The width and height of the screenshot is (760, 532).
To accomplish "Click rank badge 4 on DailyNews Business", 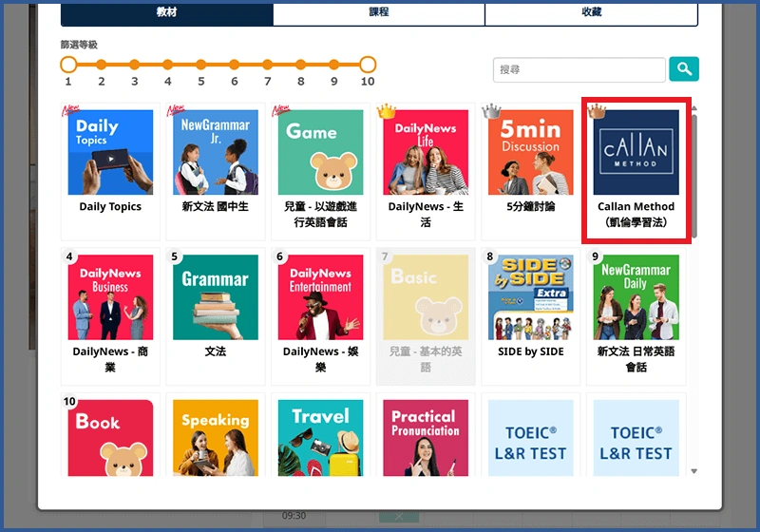I will click(x=69, y=256).
